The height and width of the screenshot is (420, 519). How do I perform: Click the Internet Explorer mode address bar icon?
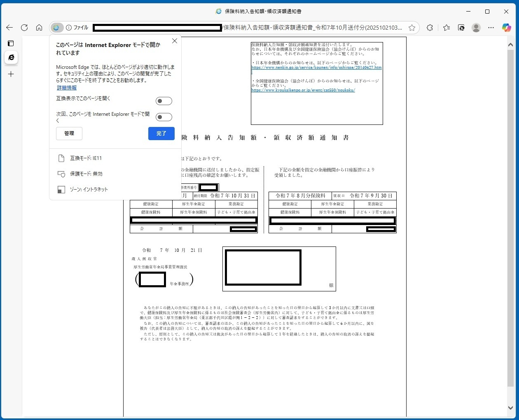coord(56,28)
